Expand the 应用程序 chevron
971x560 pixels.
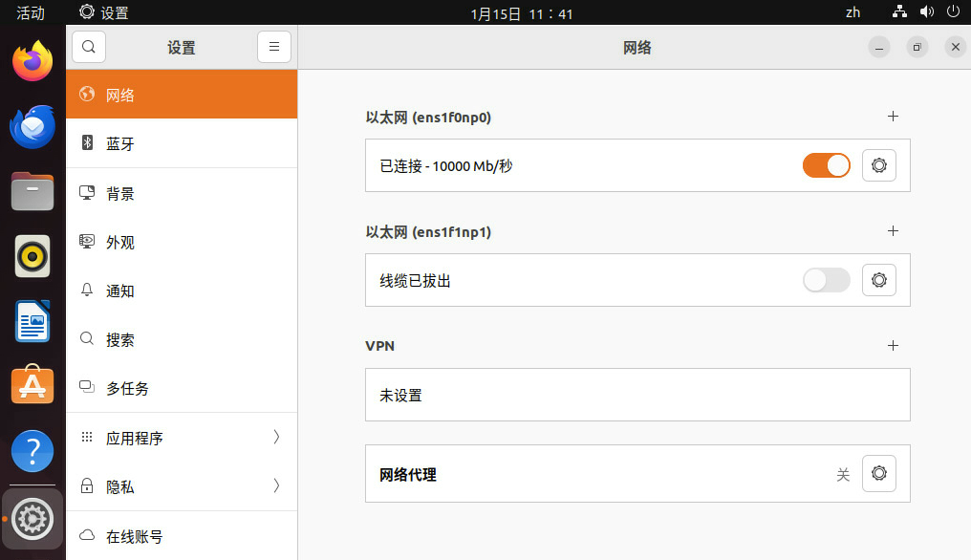[x=277, y=438]
